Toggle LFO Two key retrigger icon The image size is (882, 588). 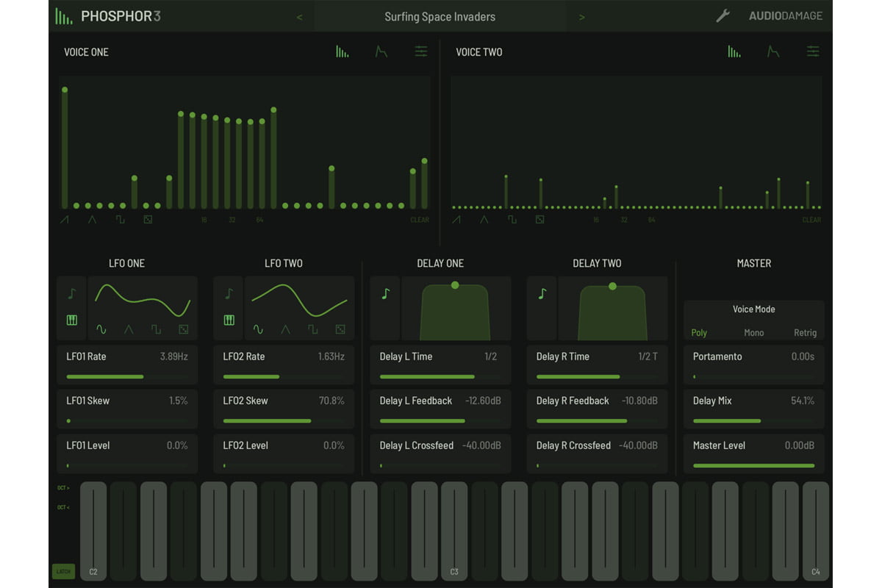[229, 320]
